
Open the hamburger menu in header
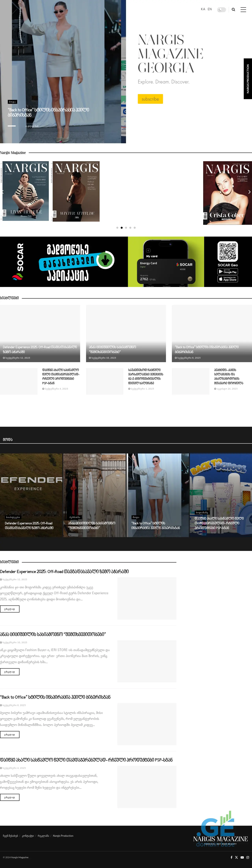tap(243, 10)
